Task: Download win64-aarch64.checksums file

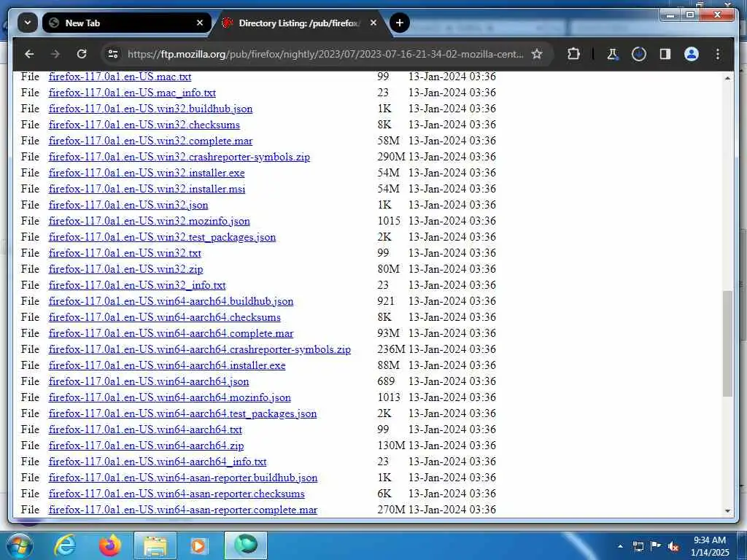Action: click(164, 317)
